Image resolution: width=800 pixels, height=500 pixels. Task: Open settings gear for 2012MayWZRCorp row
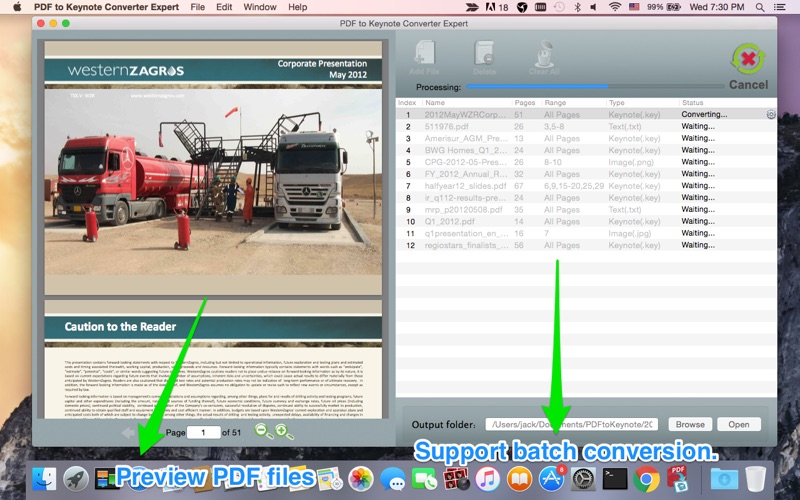point(770,114)
